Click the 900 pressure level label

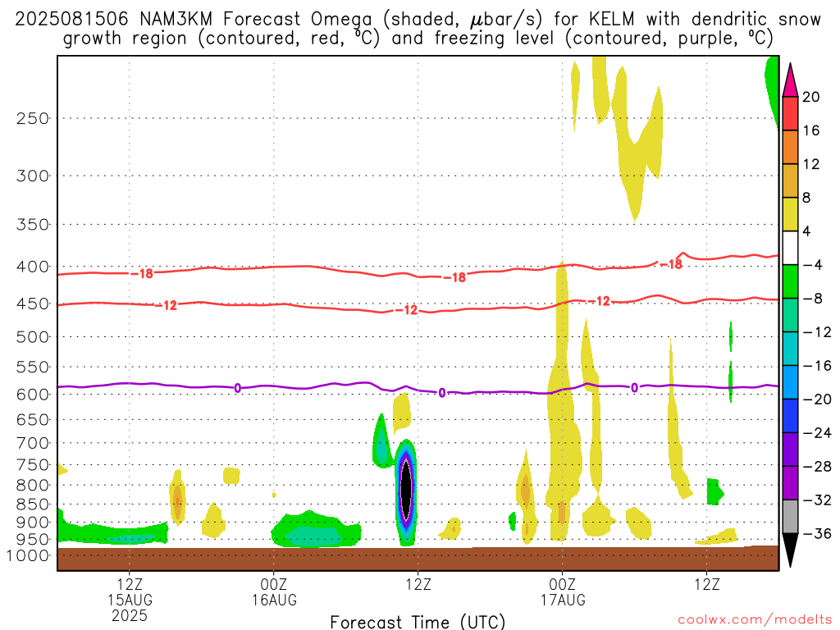(32, 522)
